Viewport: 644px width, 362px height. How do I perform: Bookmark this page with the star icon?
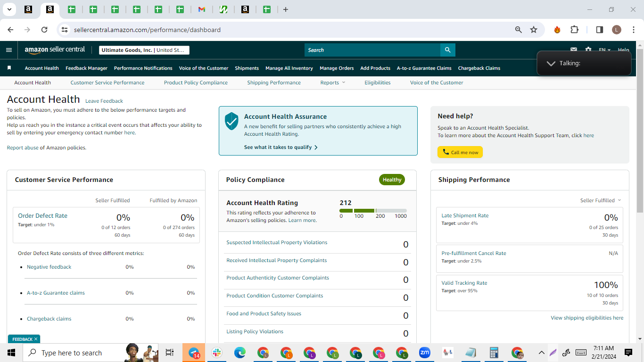[534, 30]
